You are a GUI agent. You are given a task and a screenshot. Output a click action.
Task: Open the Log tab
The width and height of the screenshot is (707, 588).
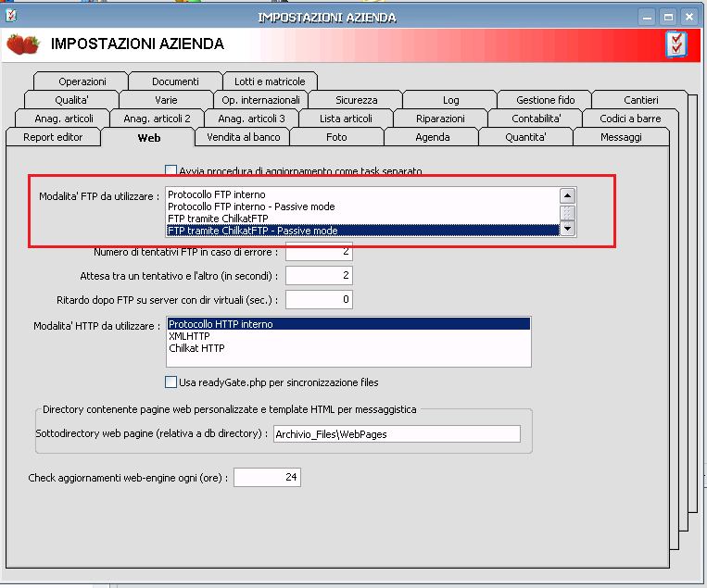[x=450, y=100]
